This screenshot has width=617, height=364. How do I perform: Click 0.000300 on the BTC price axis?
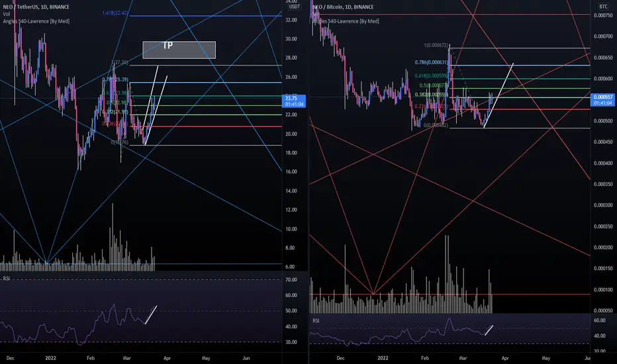click(x=603, y=205)
